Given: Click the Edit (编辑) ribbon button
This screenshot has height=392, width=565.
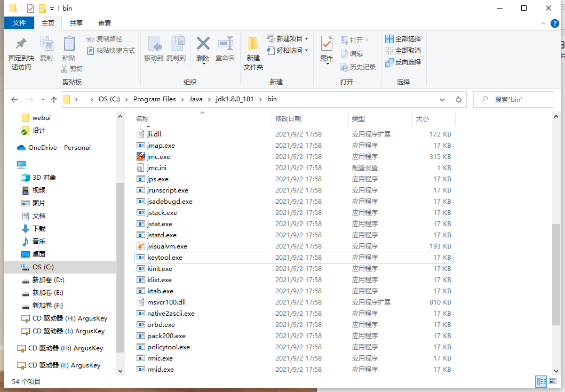Looking at the screenshot, I should pyautogui.click(x=352, y=54).
